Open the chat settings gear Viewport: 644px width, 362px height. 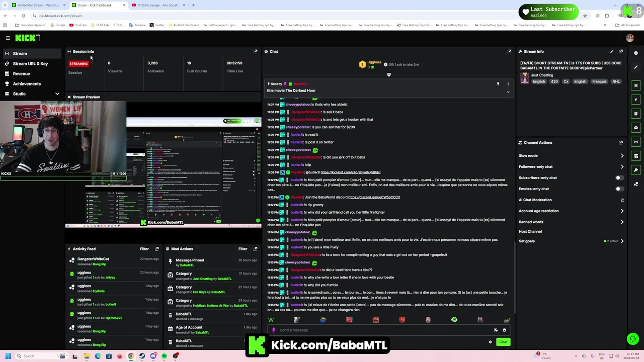click(490, 342)
